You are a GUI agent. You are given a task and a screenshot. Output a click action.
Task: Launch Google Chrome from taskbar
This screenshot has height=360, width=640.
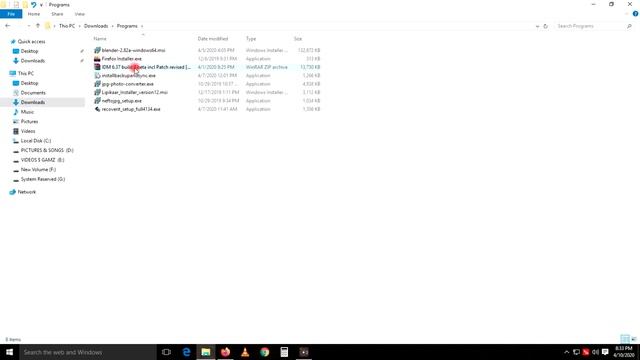tap(264, 352)
